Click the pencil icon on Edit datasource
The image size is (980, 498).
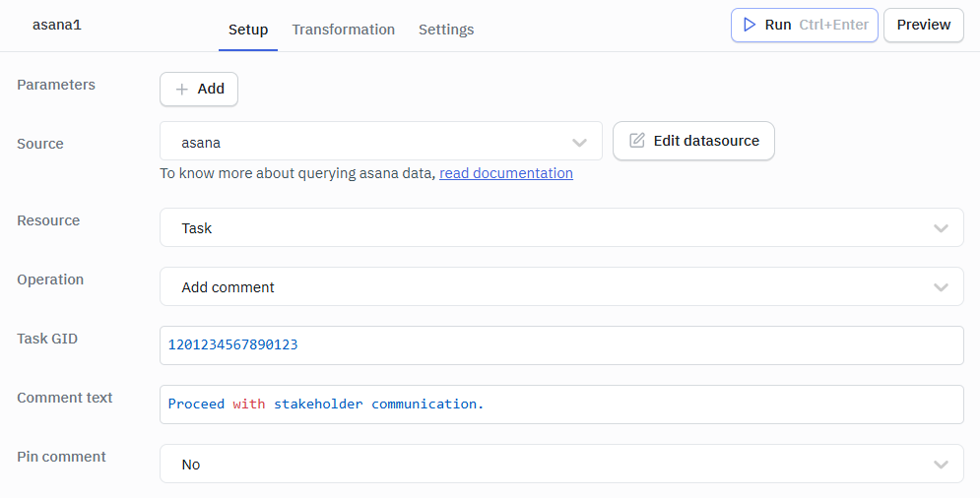pos(637,140)
